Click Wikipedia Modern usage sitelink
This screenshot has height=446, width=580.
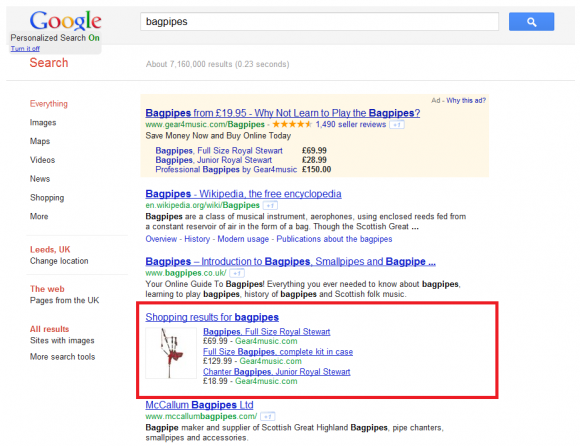click(x=243, y=239)
